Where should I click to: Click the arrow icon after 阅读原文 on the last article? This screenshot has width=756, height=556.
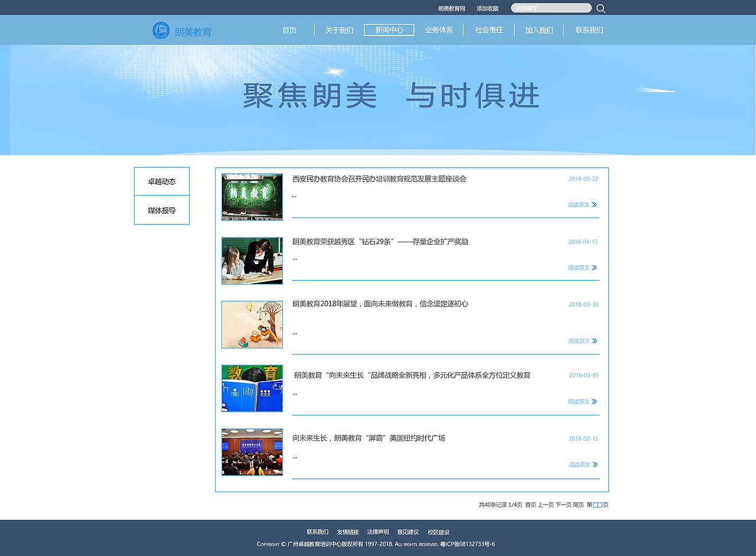coord(595,464)
